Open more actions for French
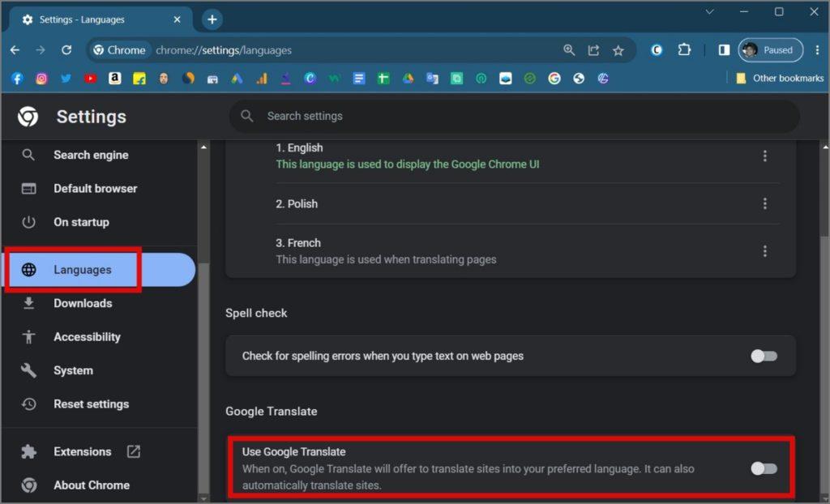The image size is (830, 504). [764, 251]
